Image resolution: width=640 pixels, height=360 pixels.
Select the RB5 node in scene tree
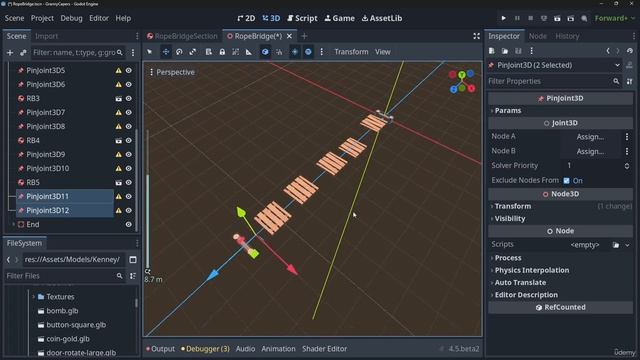tap(33, 182)
